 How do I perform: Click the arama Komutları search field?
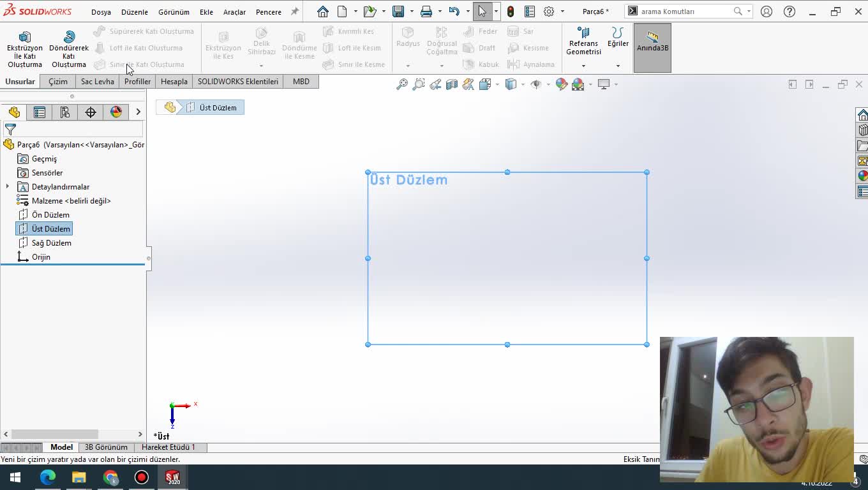point(684,11)
